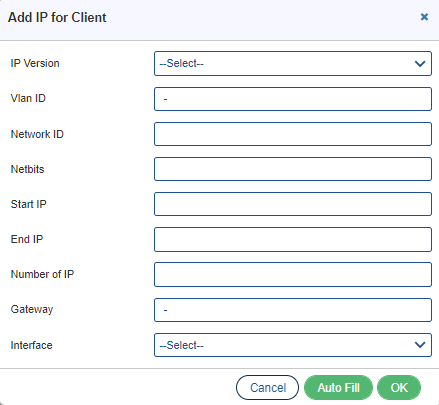Expand the Interface select box
The image size is (439, 405).
coord(293,345)
